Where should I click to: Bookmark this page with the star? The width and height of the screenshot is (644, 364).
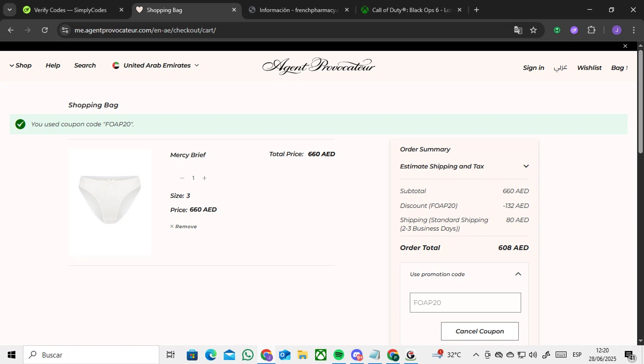533,30
